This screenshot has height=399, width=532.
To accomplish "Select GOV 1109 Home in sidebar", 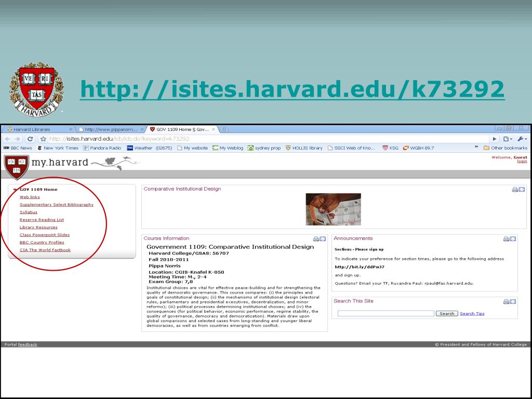I will coord(38,189).
